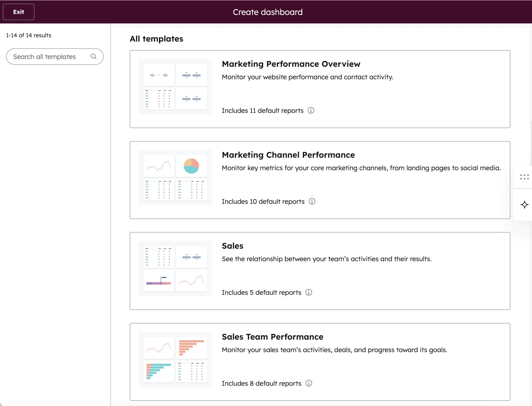Screen dimensions: 532x406
Task: Click info icon beside 5 default reports
Action: click(309, 292)
